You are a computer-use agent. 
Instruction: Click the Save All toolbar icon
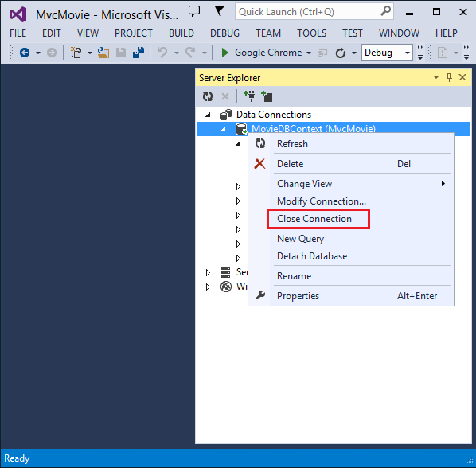[139, 53]
